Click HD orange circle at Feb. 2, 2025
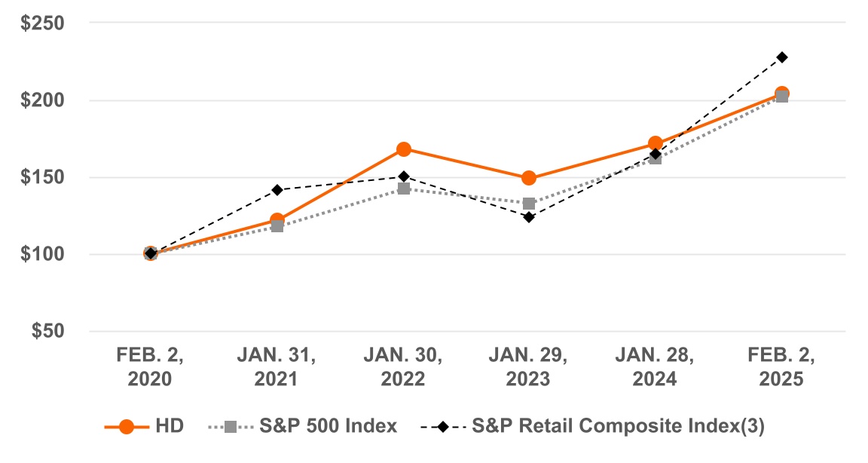 [x=781, y=94]
